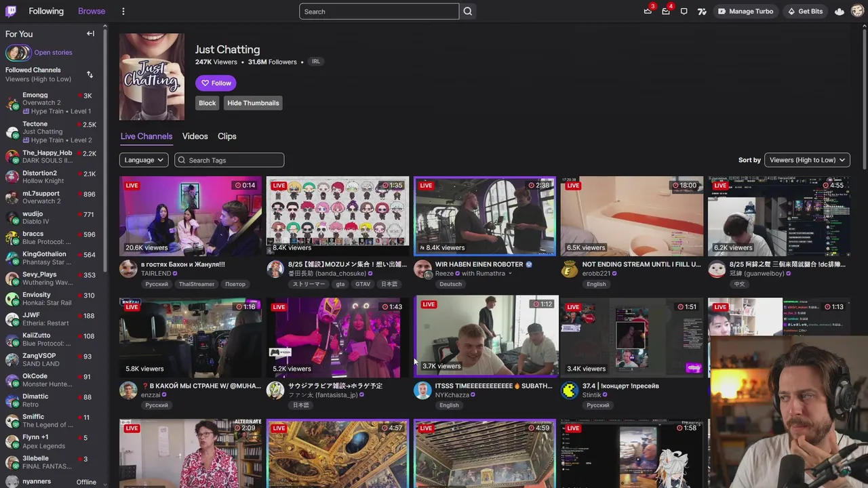Open NYKchazza subathon stream thumbnail
Image resolution: width=868 pixels, height=488 pixels.
pyautogui.click(x=486, y=335)
